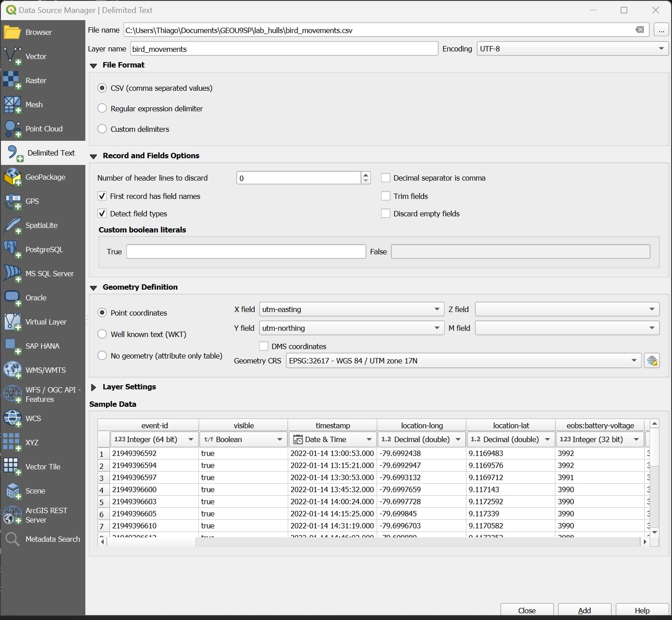Click the False boolean literal field
Viewport: 672px width, 620px height.
coord(521,251)
